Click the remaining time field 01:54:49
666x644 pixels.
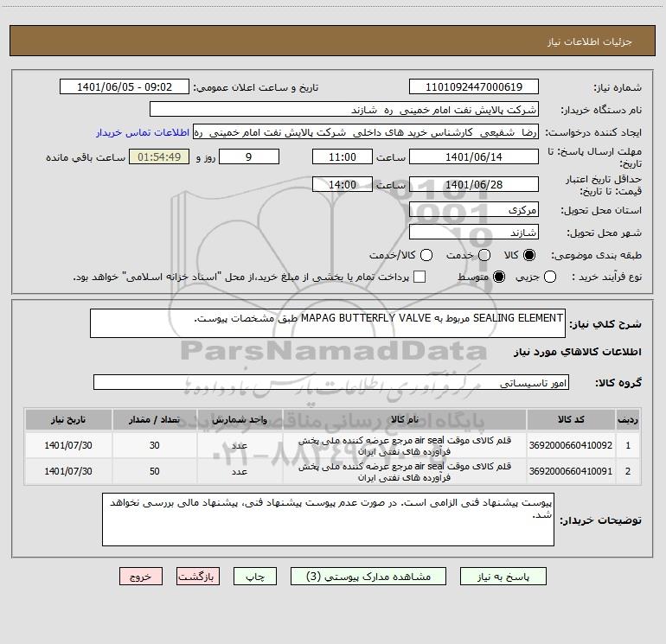click(159, 156)
